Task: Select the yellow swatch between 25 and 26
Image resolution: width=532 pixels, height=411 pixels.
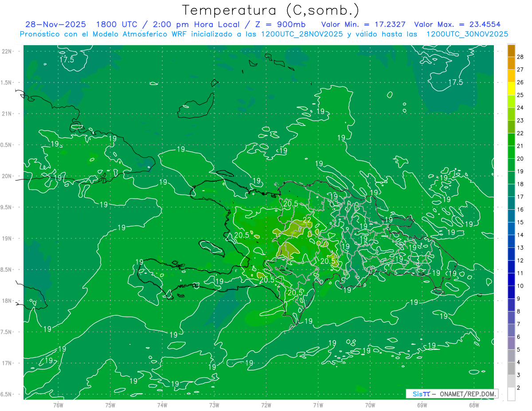Action: coord(511,89)
